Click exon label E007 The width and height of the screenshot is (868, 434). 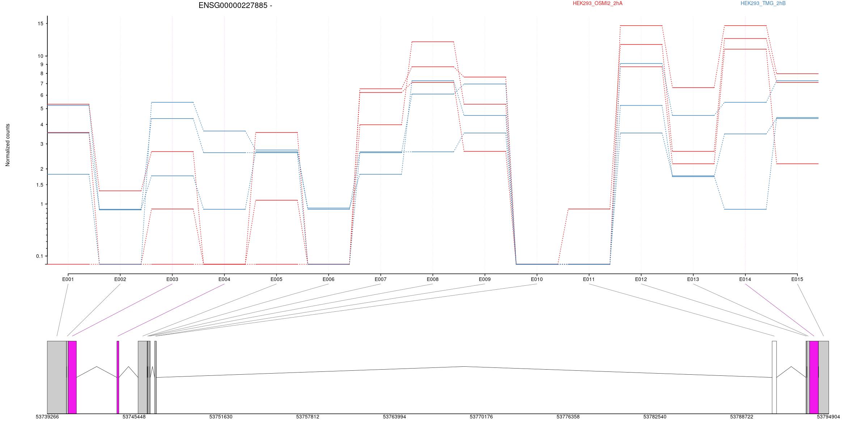380,279
